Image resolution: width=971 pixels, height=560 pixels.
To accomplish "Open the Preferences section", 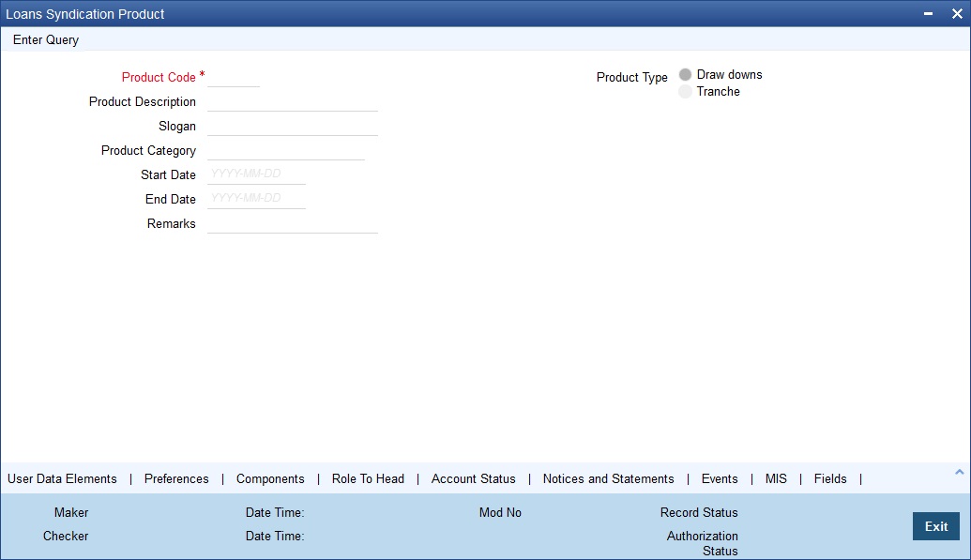I will click(x=176, y=478).
